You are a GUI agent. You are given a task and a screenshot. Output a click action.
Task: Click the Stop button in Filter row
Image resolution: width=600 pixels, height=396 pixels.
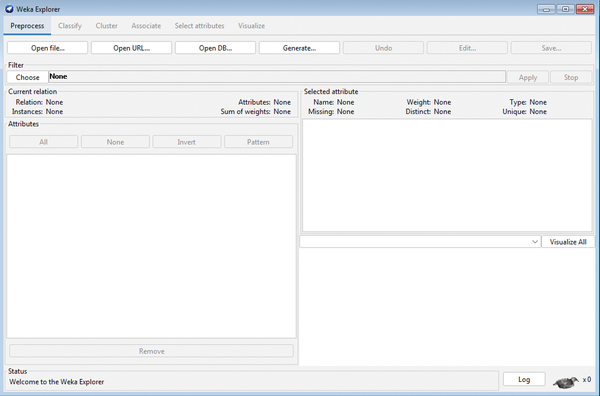[571, 77]
